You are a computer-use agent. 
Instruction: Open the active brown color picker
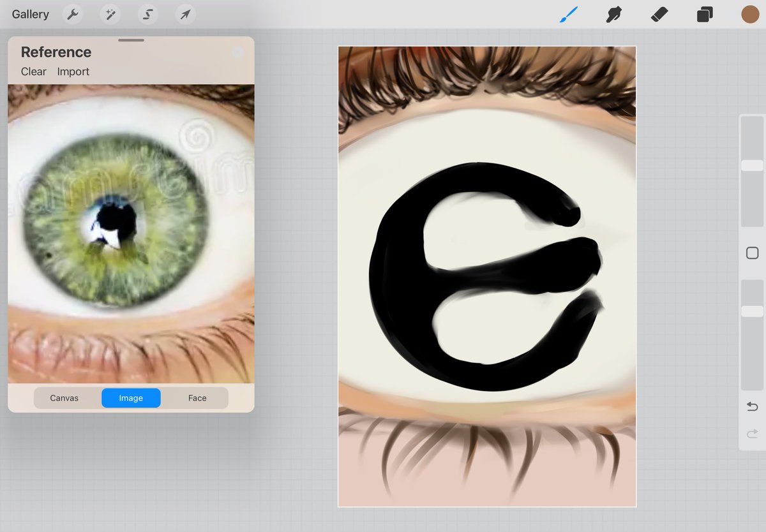[x=750, y=14]
